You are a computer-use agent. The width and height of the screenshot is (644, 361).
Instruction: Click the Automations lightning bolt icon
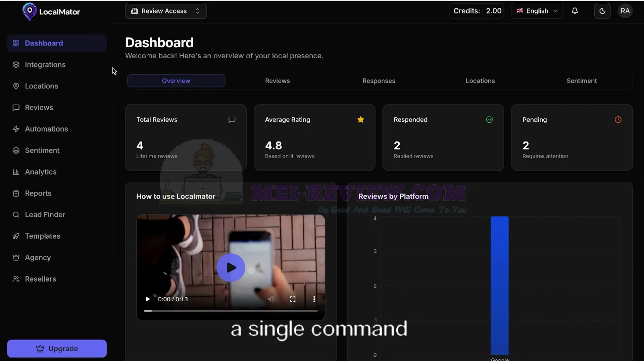[16, 129]
